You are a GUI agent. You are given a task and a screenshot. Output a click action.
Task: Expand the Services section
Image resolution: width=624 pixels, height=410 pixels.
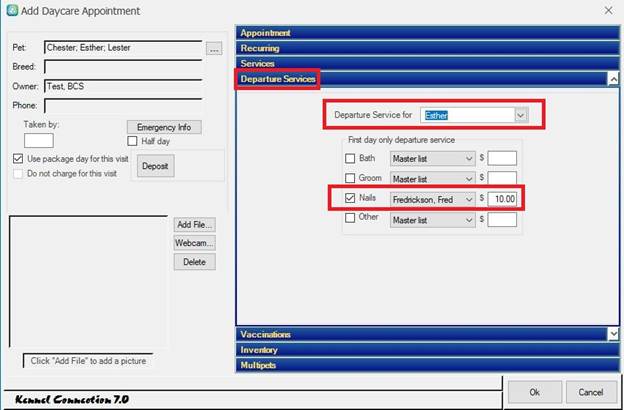coord(427,63)
